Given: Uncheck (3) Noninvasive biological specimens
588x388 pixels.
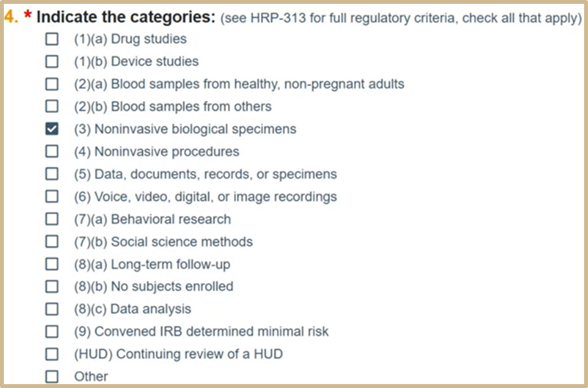Looking at the screenshot, I should 52,129.
